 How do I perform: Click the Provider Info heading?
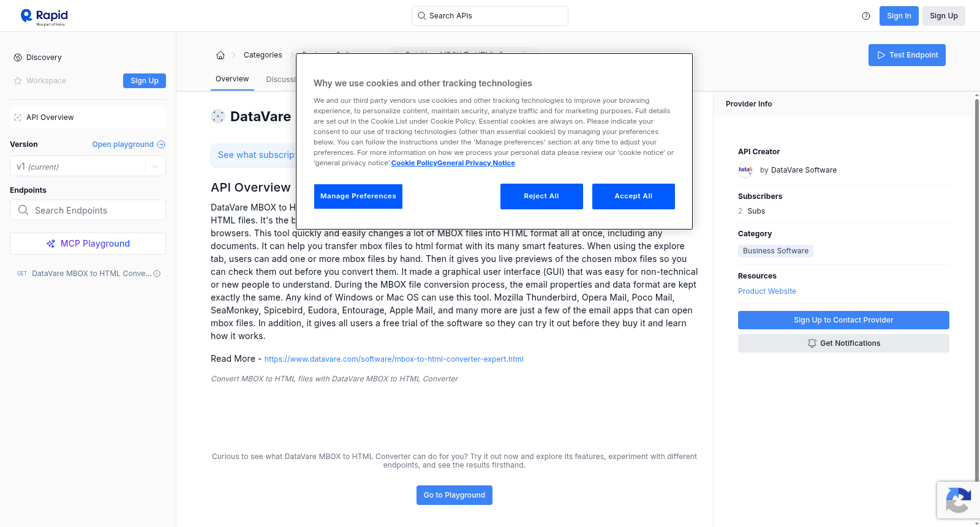(x=748, y=104)
